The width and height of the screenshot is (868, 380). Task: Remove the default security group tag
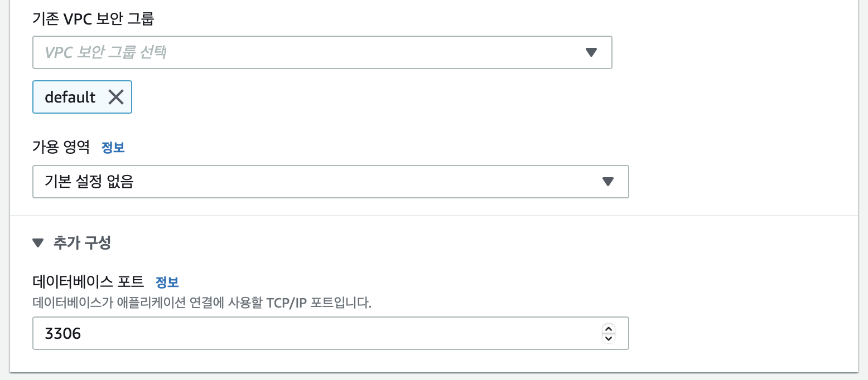(116, 97)
